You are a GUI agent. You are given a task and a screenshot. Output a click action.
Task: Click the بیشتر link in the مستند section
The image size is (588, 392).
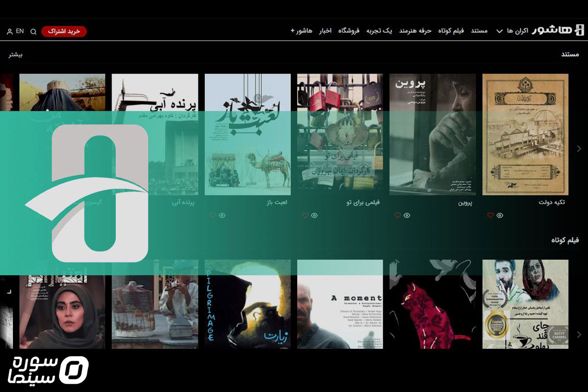click(x=16, y=55)
